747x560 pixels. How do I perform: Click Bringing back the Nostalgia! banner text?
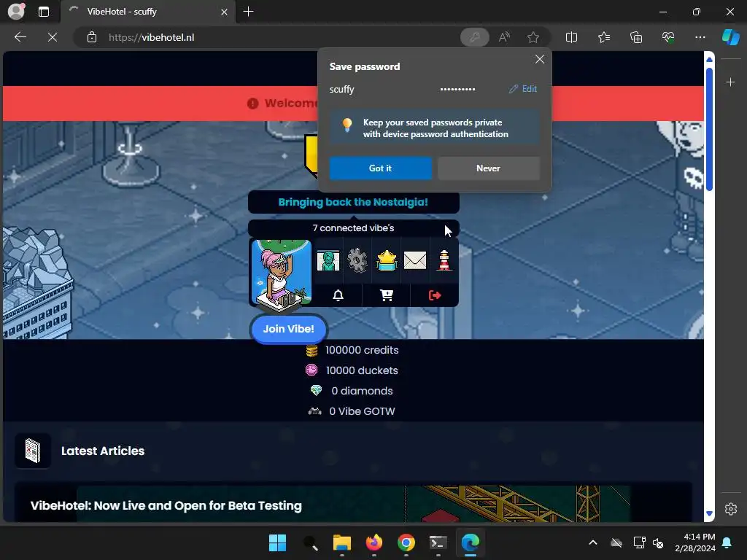tap(353, 203)
